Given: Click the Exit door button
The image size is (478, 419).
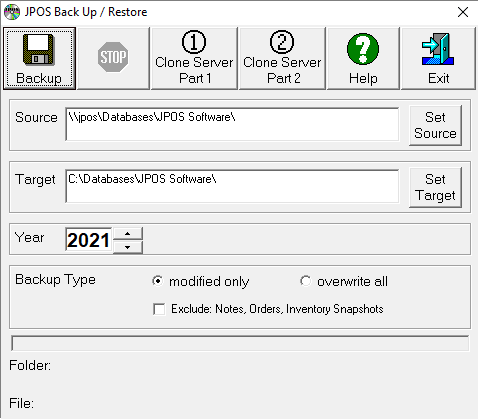Looking at the screenshot, I should click(438, 59).
